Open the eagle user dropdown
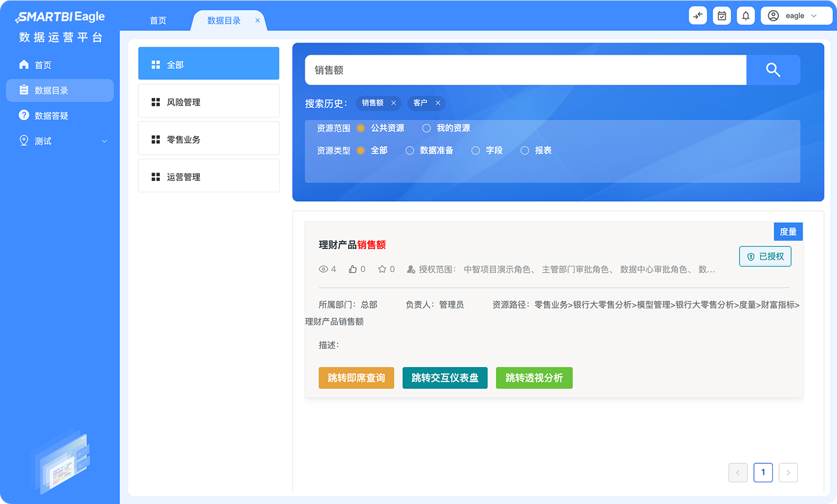 pyautogui.click(x=796, y=16)
